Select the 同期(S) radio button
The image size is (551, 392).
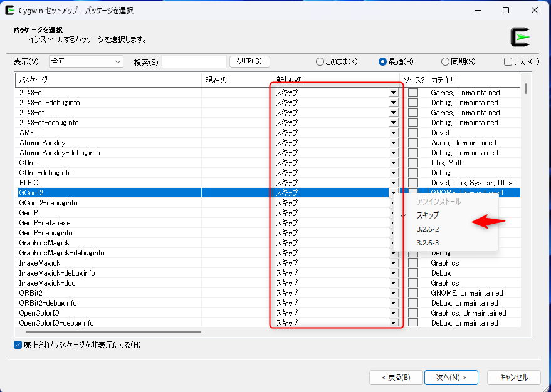[x=445, y=62]
